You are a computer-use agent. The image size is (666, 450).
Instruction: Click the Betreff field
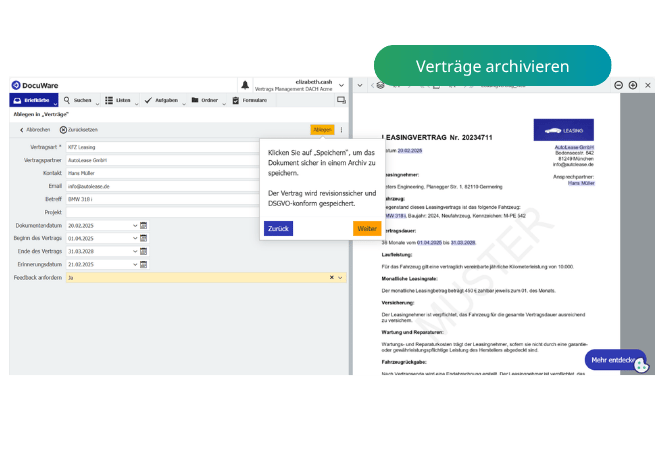coord(162,199)
